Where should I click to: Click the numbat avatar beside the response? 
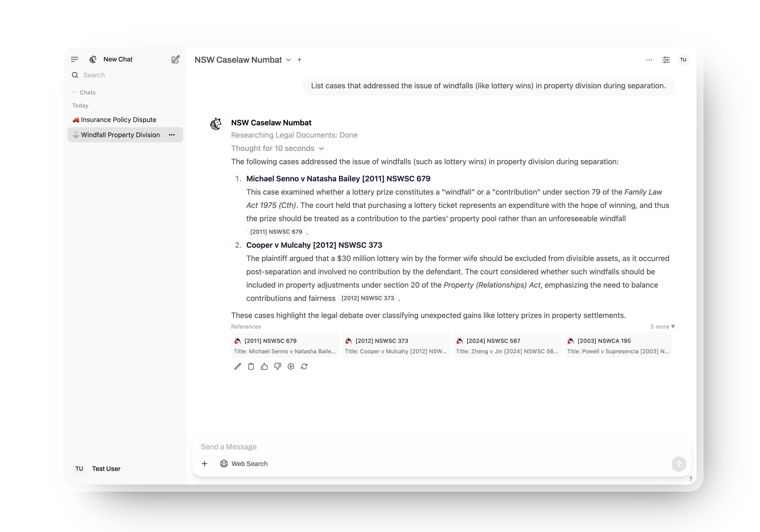[216, 124]
